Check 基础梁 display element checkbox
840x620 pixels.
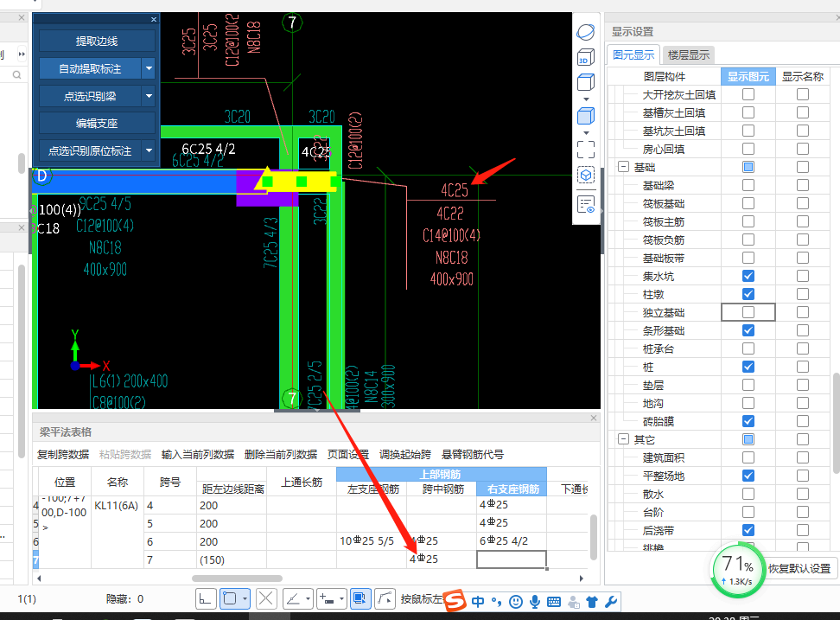pos(748,185)
